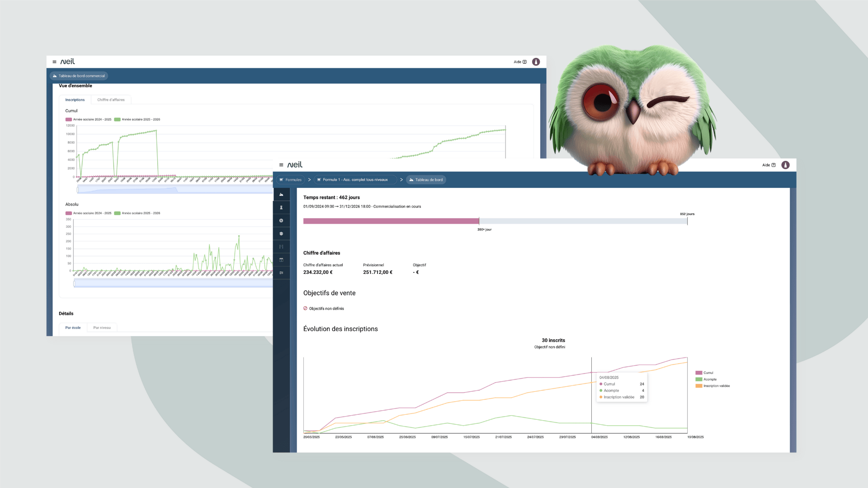The image size is (868, 488).
Task: Click the user avatar in front window
Action: [785, 165]
